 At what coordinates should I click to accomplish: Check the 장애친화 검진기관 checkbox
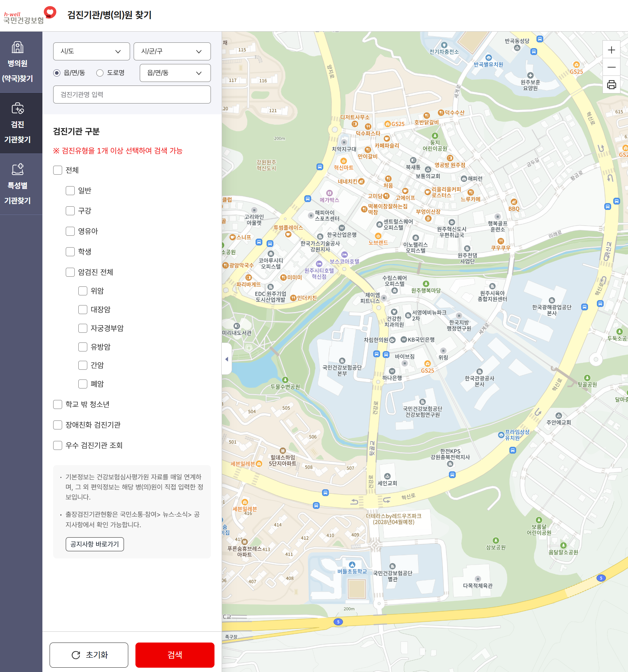(x=57, y=425)
